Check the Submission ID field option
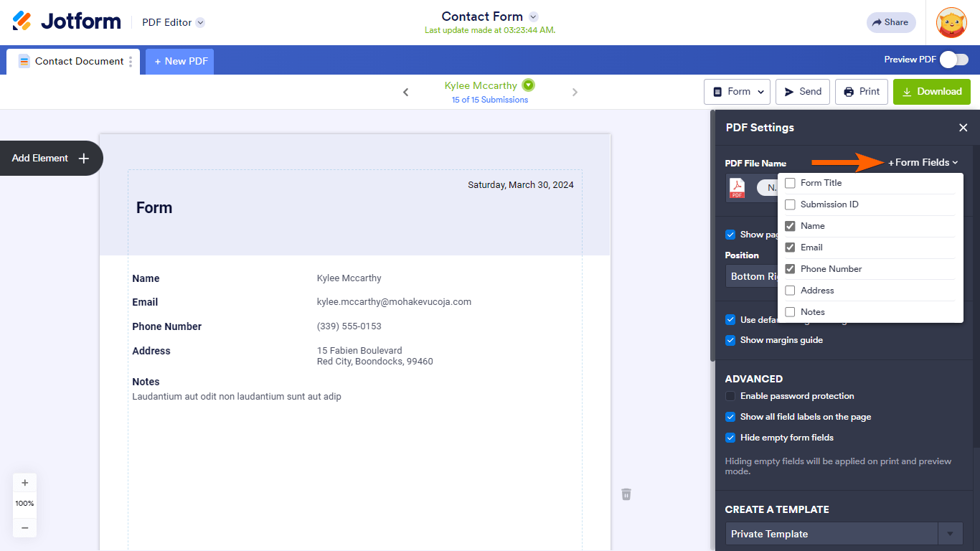This screenshot has width=980, height=551. [790, 204]
